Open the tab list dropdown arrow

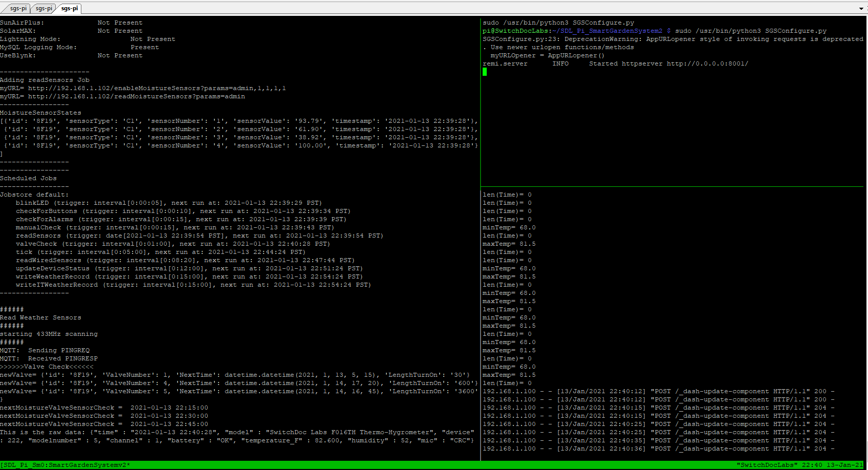pos(861,9)
